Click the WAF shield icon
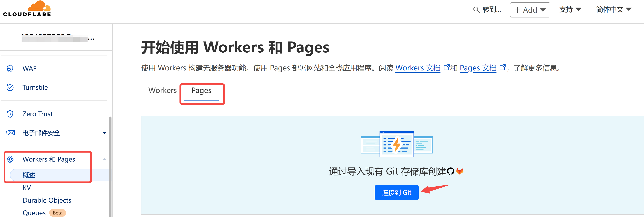The image size is (644, 217). click(10, 68)
